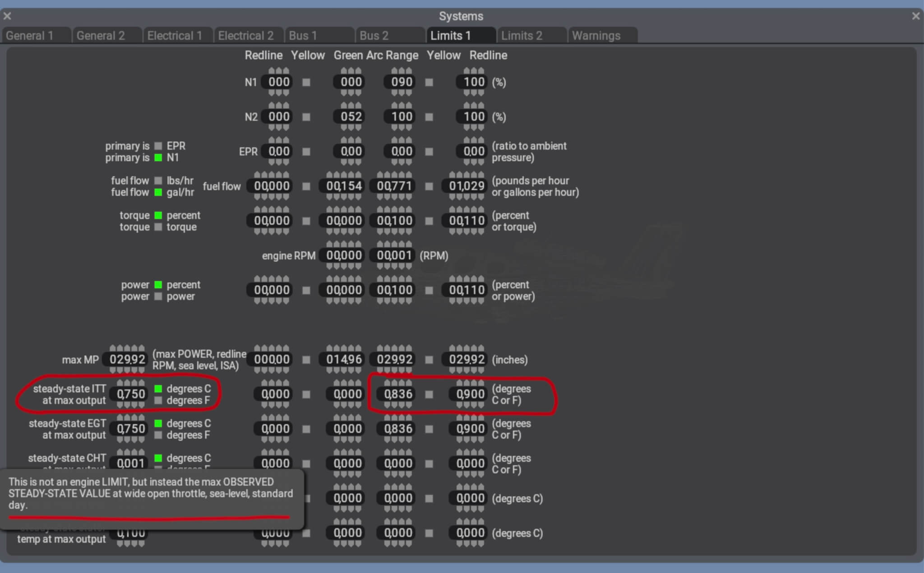Open the Limits 2 tab

coord(531,35)
